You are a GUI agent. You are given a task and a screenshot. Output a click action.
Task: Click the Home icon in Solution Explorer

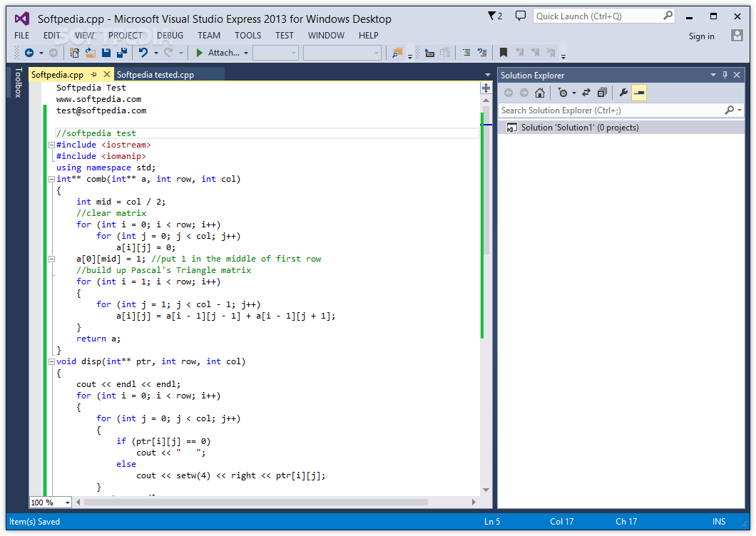click(x=540, y=93)
